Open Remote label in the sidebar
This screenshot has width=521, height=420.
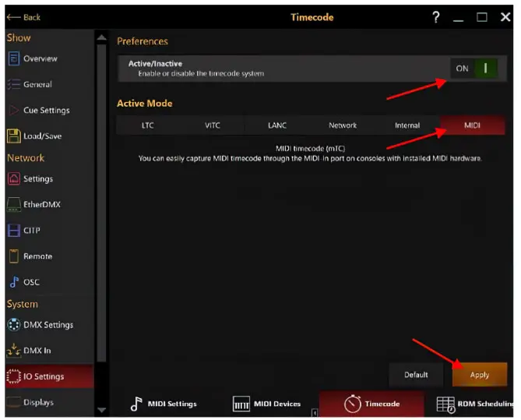click(37, 256)
